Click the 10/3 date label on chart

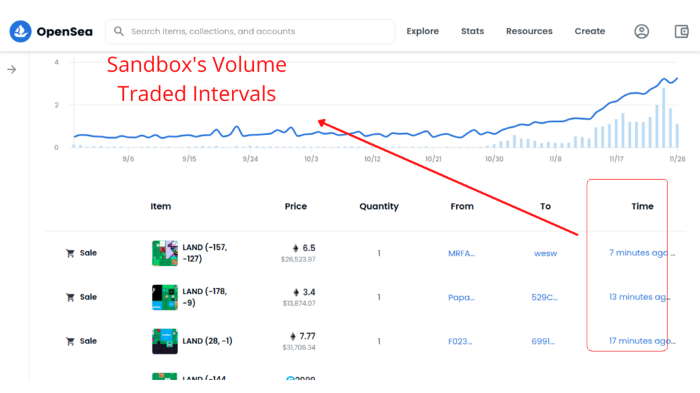point(311,159)
